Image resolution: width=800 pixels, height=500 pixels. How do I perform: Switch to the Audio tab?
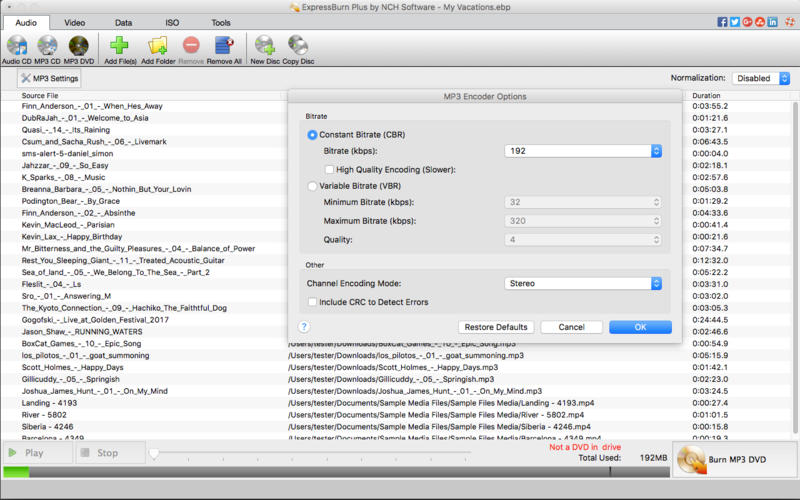(26, 22)
